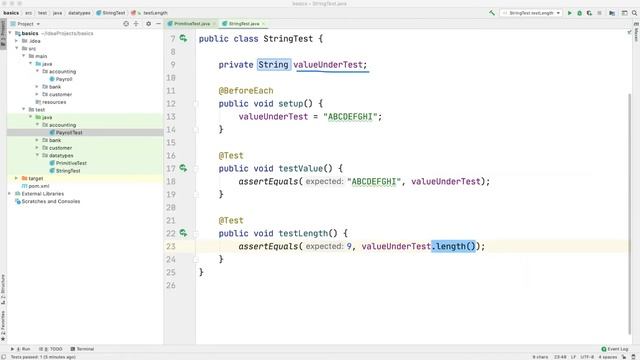
Task: Open Search Everywhere magnifier icon
Action: point(635,13)
